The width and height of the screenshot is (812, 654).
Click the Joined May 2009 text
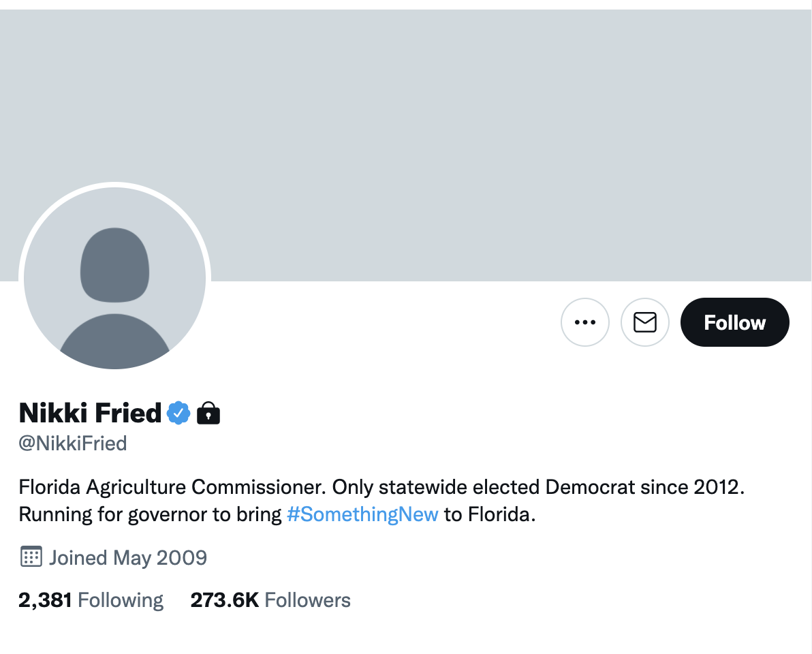pyautogui.click(x=127, y=557)
